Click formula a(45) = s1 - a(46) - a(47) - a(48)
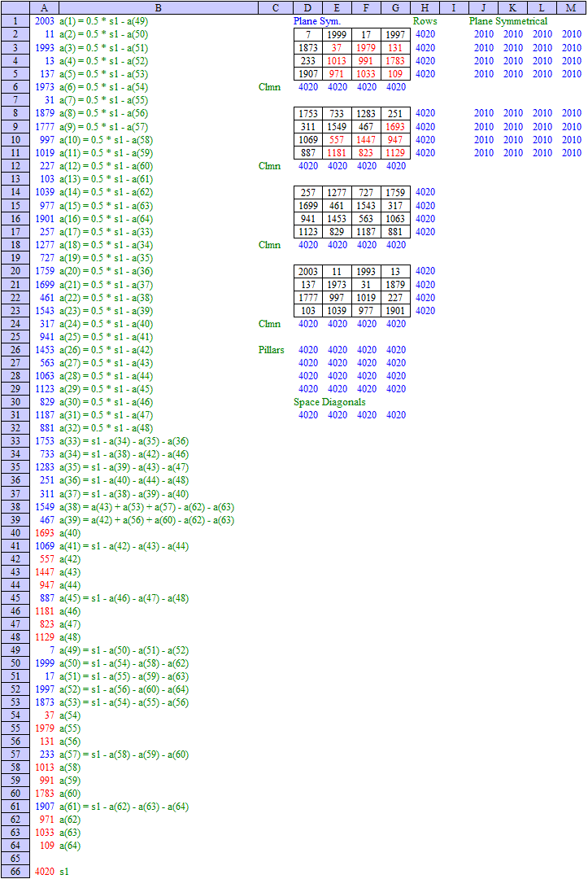 point(124,598)
